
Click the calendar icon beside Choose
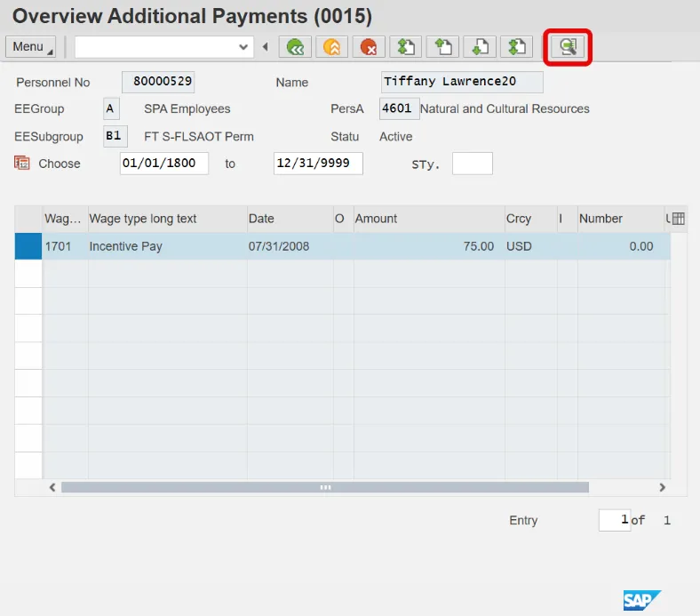(22, 163)
